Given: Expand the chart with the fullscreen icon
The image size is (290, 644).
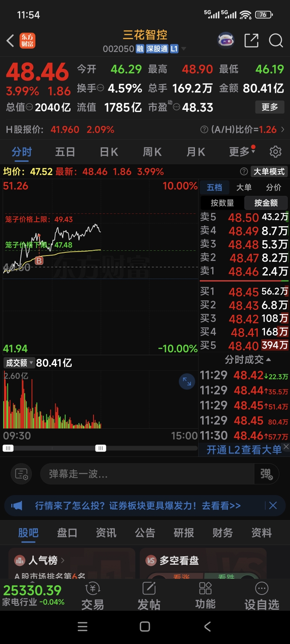Looking at the screenshot, I should pyautogui.click(x=187, y=382).
